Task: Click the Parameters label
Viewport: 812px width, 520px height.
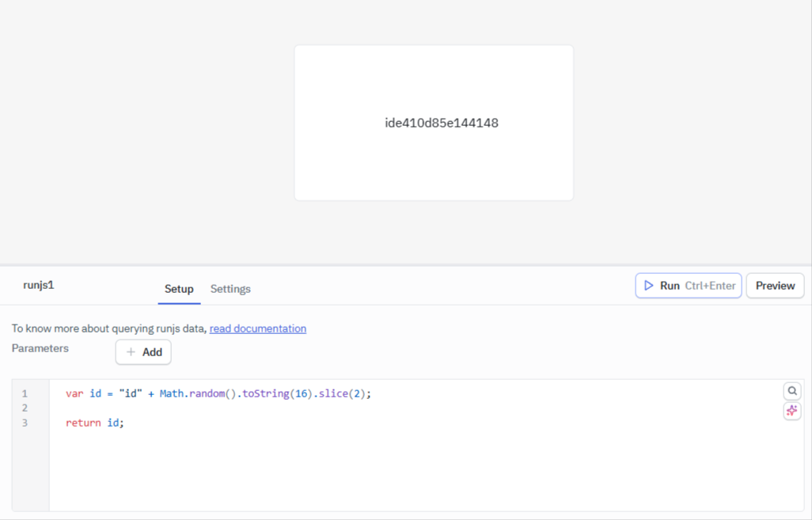Action: click(x=40, y=348)
